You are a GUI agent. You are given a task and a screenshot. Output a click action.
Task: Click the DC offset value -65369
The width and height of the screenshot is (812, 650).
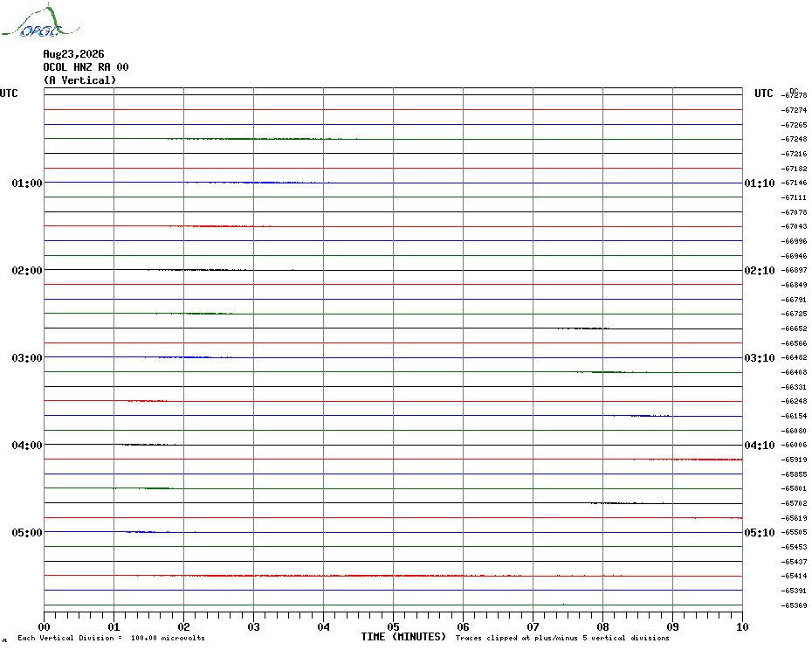click(794, 605)
